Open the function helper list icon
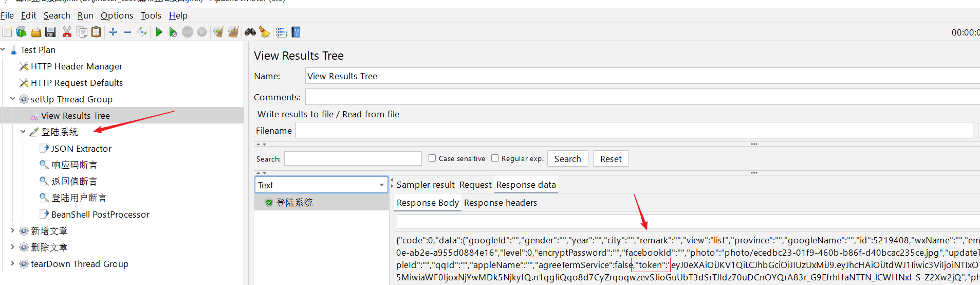This screenshot has width=980, height=285. click(x=281, y=32)
